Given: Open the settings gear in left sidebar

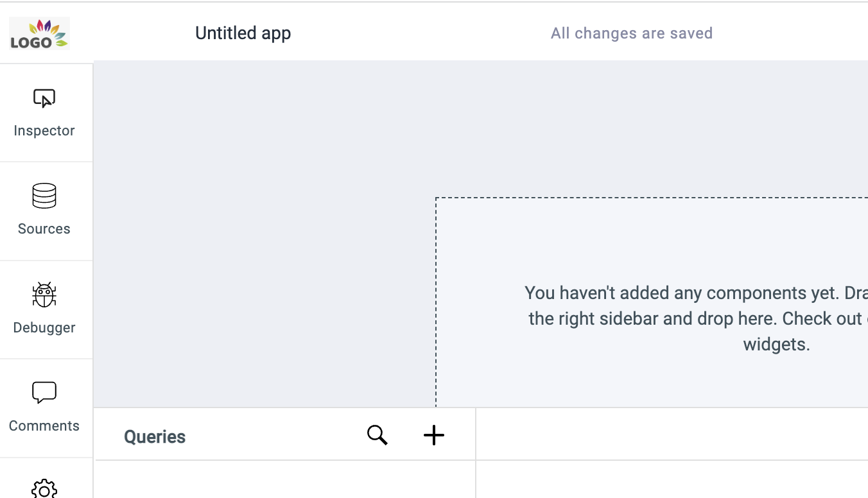Looking at the screenshot, I should [x=44, y=489].
